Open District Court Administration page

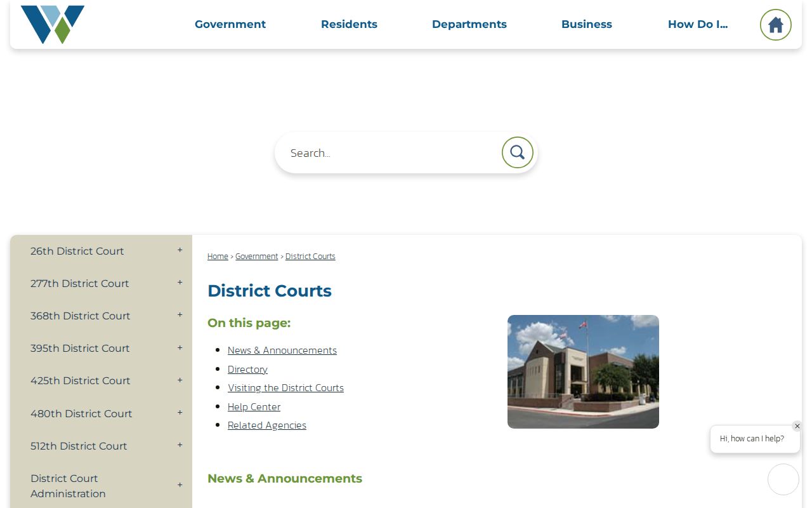pos(68,486)
